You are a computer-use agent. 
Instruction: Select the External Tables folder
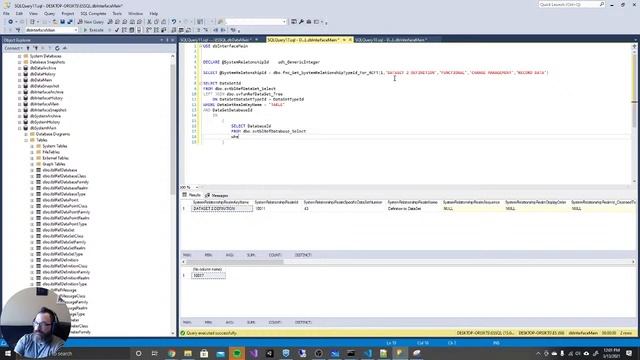(x=55, y=158)
